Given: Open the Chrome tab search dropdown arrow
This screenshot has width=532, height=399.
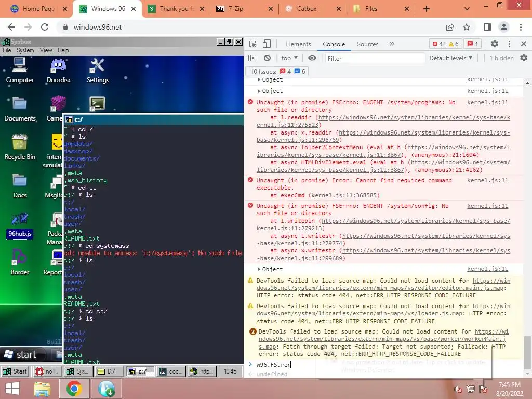Looking at the screenshot, I should click(x=467, y=9).
